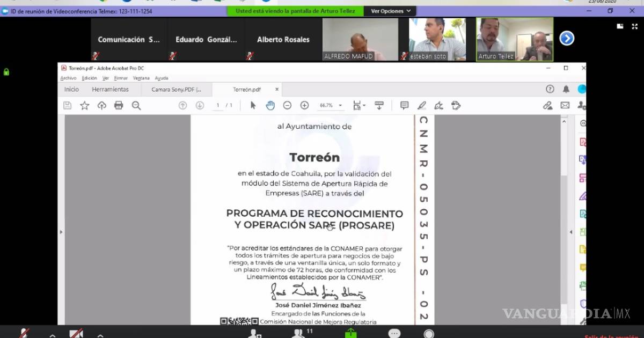This screenshot has height=338, width=644.
Task: Open the Herramientas tab
Action: click(110, 90)
